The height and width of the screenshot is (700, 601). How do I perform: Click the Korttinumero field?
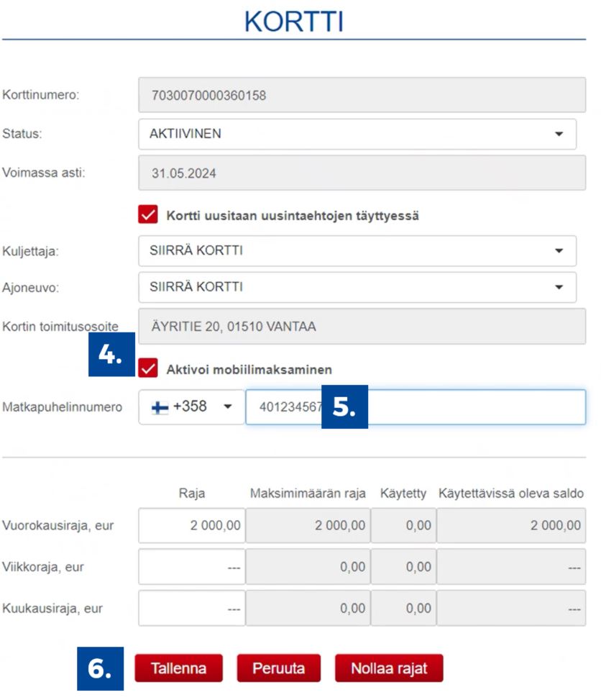[362, 95]
